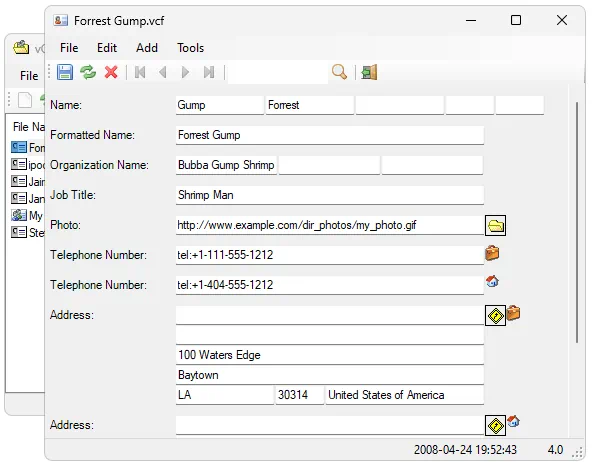This screenshot has width=592, height=462.
Task: Jump to last record arrow icon
Action: click(x=208, y=72)
